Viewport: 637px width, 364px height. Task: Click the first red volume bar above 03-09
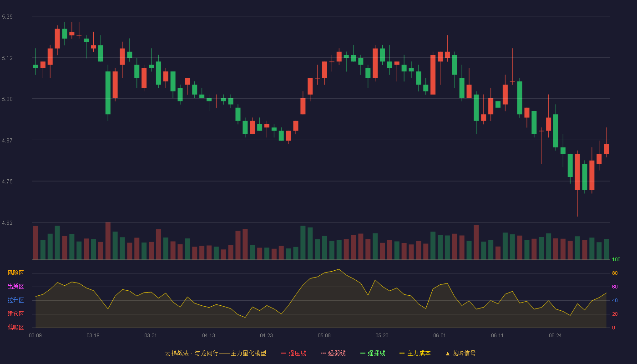pyautogui.click(x=35, y=243)
